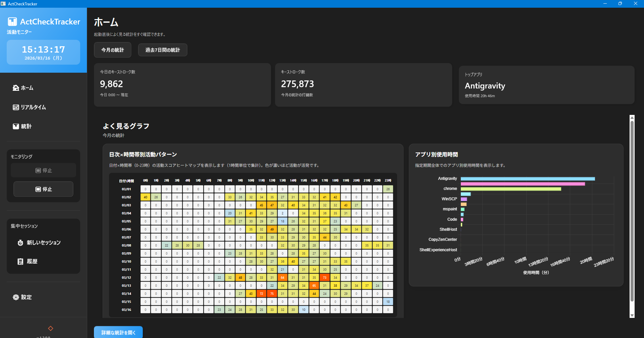The width and height of the screenshot is (644, 338).
Task: Click the greyed-out 停止 button
Action: [x=43, y=171]
